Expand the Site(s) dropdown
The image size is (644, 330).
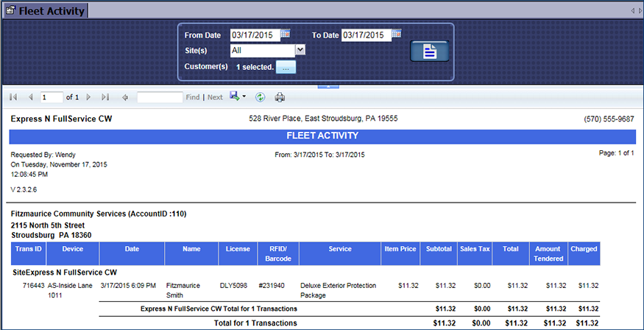300,50
